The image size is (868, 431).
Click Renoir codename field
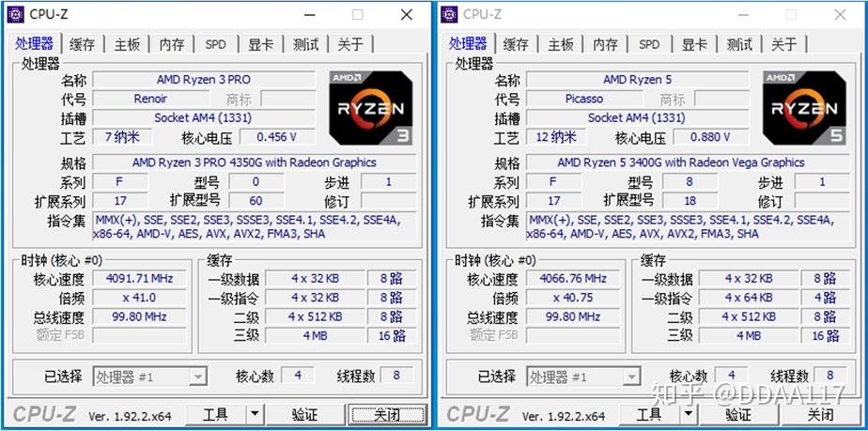[x=150, y=99]
